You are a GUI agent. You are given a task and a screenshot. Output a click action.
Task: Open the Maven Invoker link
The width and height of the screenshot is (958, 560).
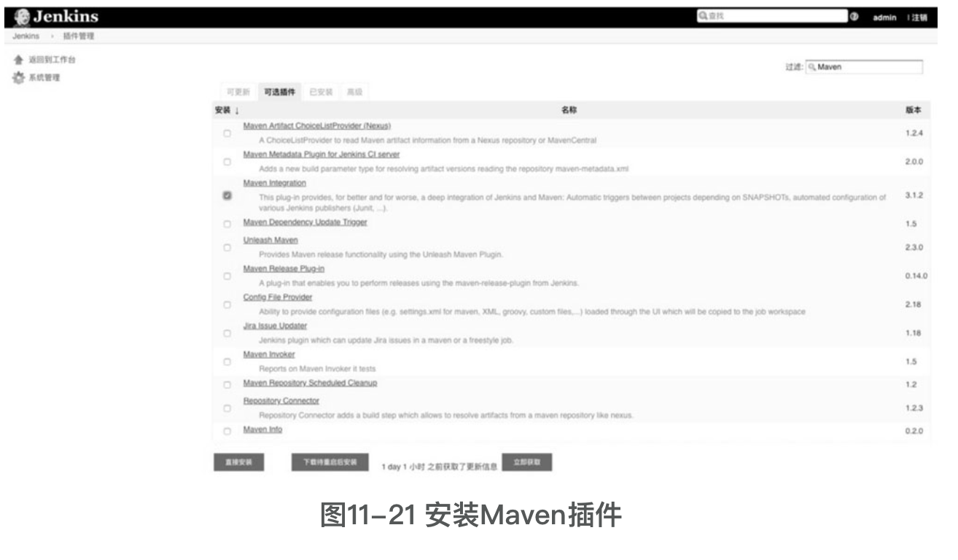269,354
